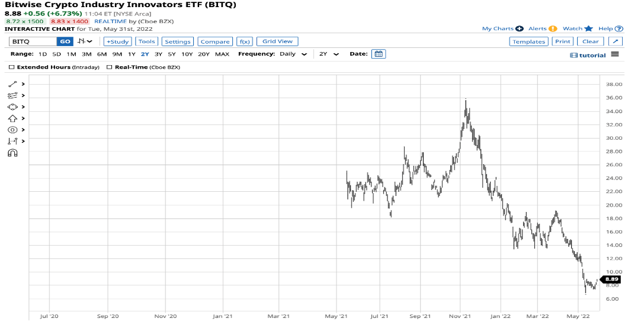Screen dimensions: 644x328
Task: Click the REALTIME label
Action: pos(110,21)
